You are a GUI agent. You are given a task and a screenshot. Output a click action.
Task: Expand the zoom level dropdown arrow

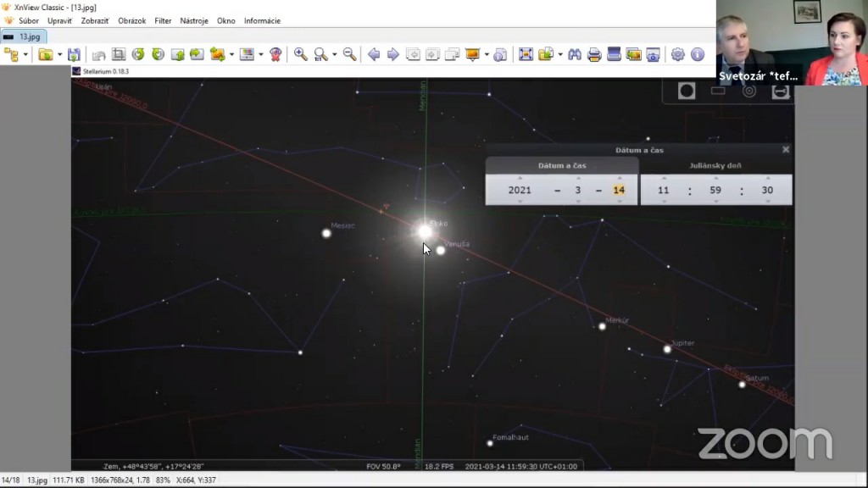(334, 55)
